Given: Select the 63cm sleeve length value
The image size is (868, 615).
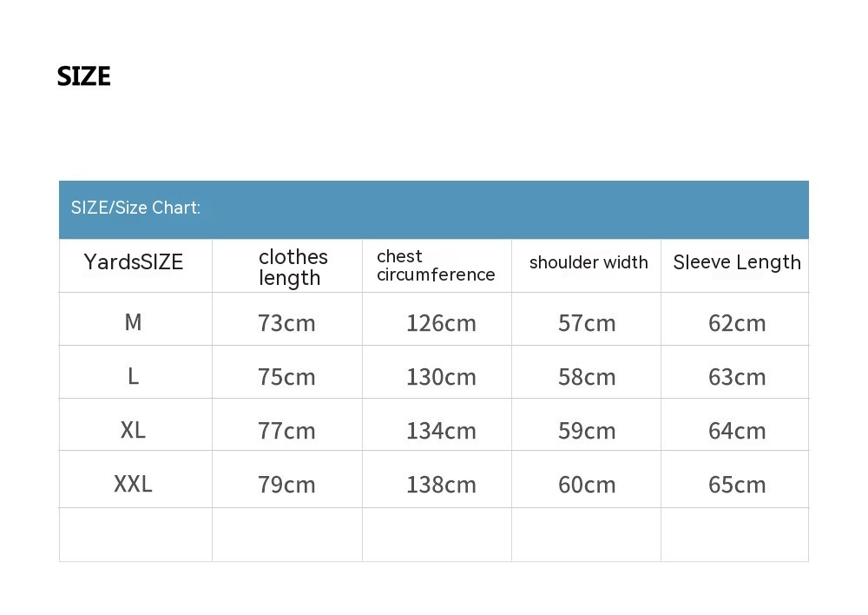Looking at the screenshot, I should (x=737, y=377).
